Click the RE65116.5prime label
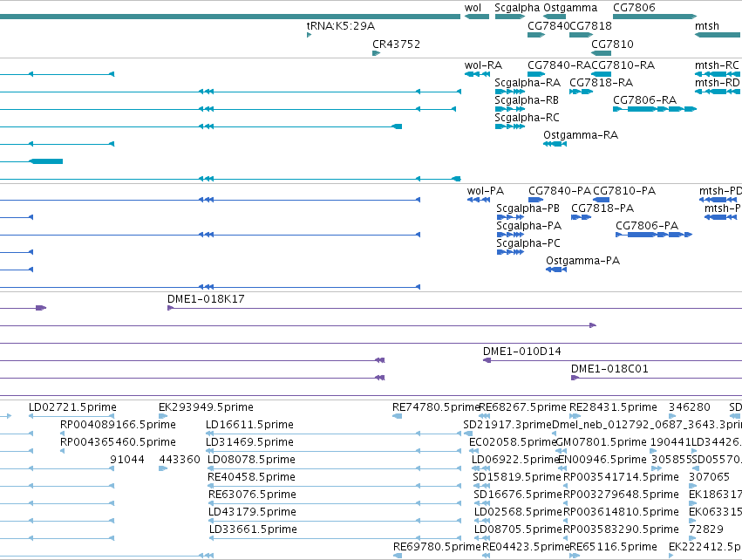742x560 pixels. coord(613,547)
